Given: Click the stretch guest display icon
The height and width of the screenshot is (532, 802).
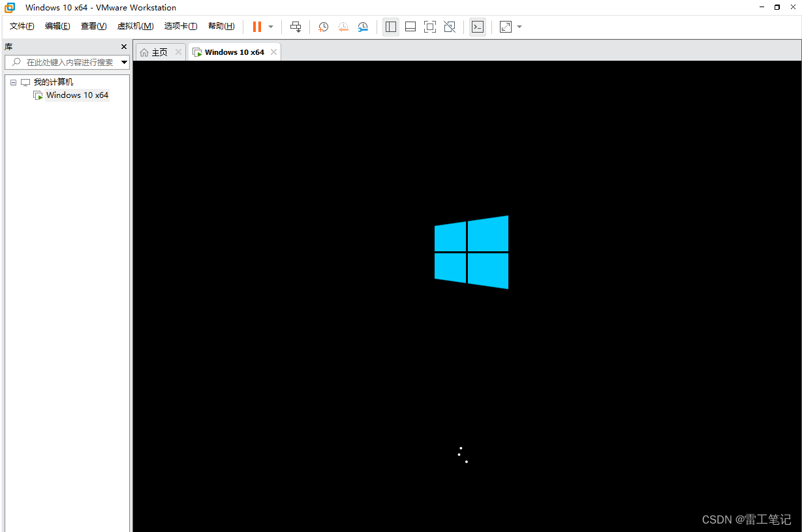Looking at the screenshot, I should pyautogui.click(x=506, y=27).
